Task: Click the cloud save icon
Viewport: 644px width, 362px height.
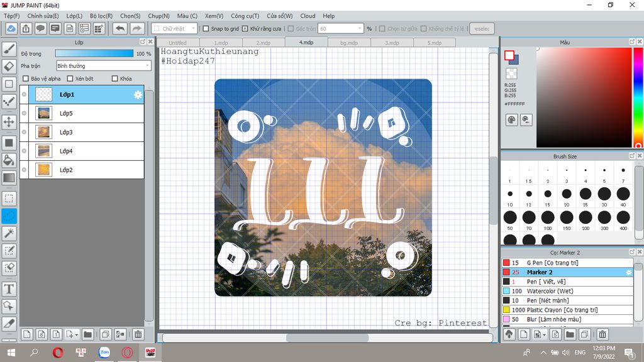Action: [x=11, y=29]
